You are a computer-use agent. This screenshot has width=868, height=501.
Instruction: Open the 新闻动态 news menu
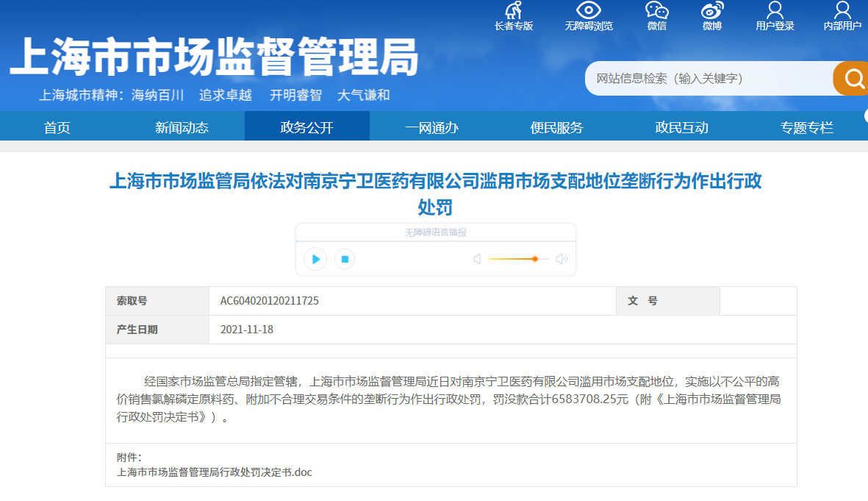click(x=182, y=127)
